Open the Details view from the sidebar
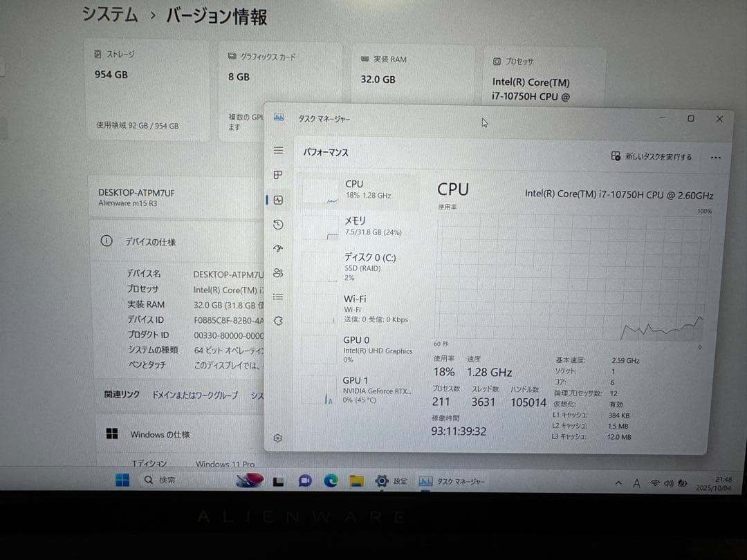Screen dimensions: 747x560 coord(278,297)
